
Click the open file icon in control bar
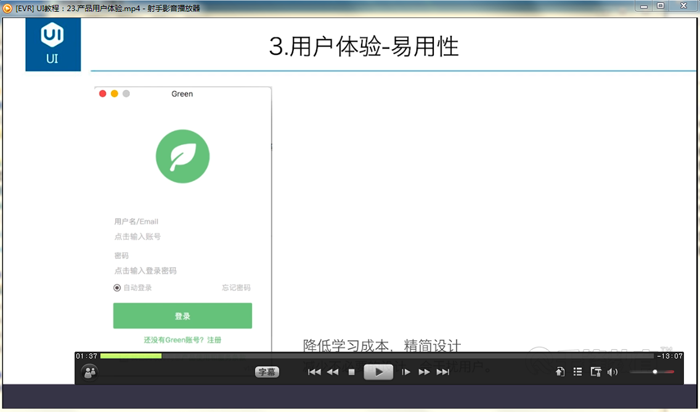tap(560, 372)
